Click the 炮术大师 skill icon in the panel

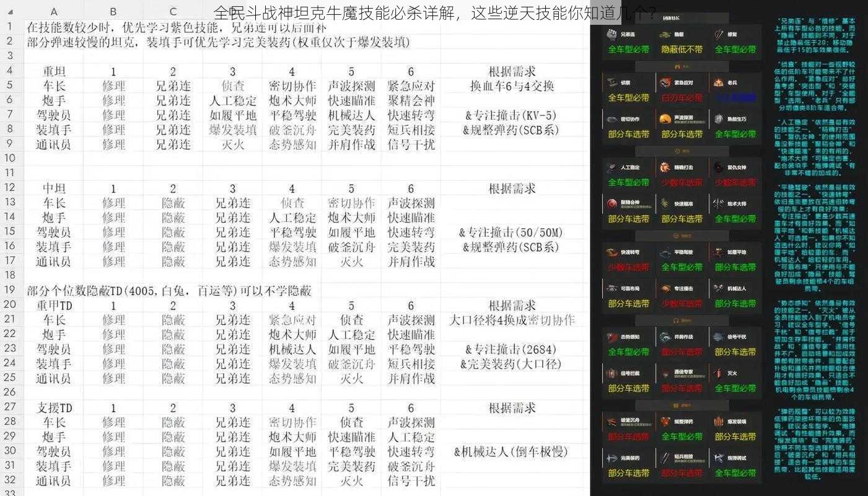click(x=719, y=204)
